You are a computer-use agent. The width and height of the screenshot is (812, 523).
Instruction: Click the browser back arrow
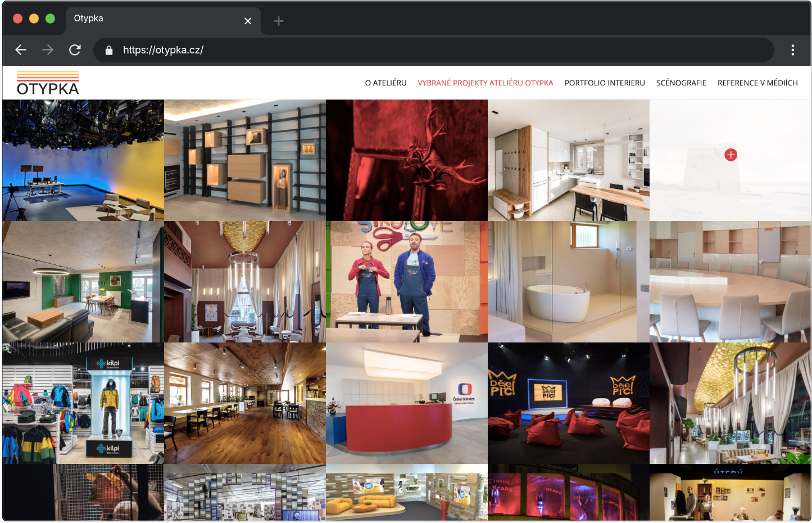tap(21, 50)
